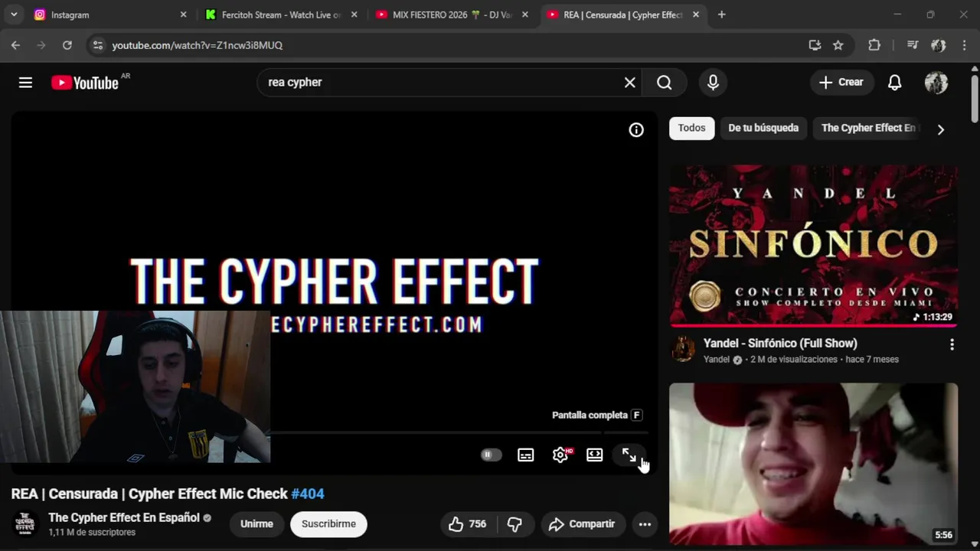Open the Chrome profile avatar
Screen dimensions: 980x551
click(938, 45)
